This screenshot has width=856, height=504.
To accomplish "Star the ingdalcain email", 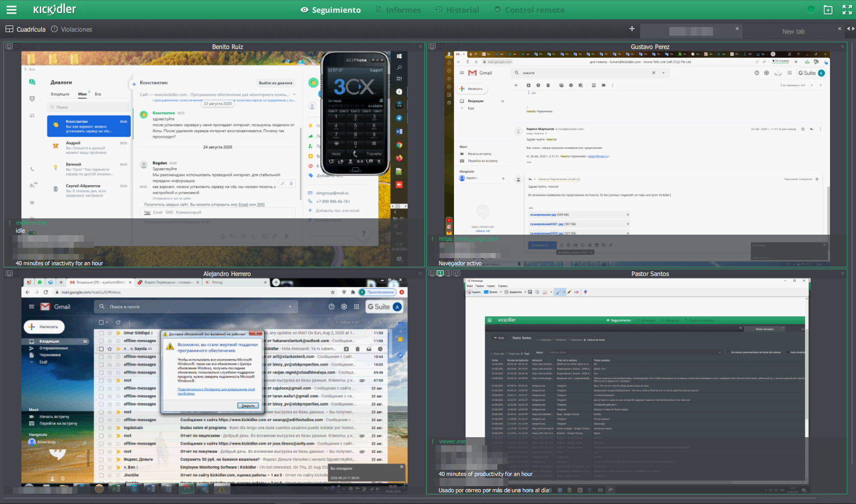I will (x=109, y=427).
